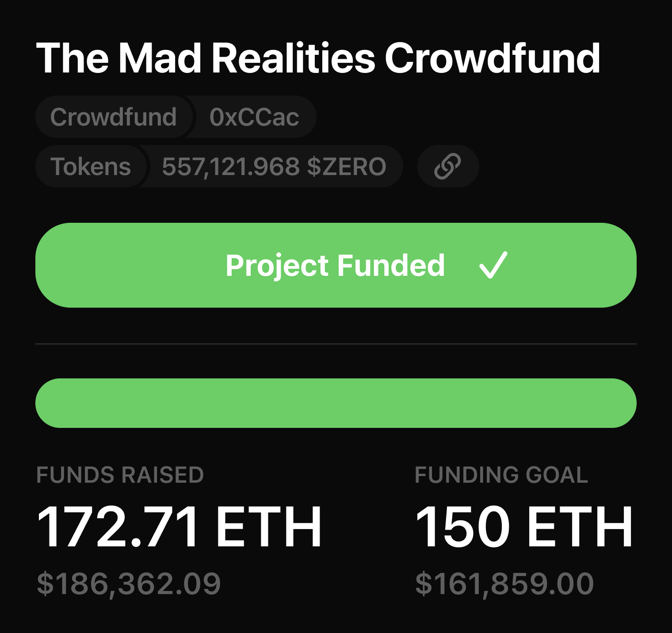
Task: Click the $186,362.09 dollar value
Action: click(x=129, y=583)
